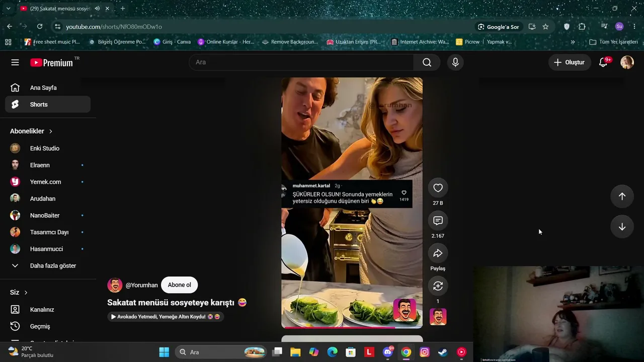Open the weather widget on taskbar
This screenshot has height=362, width=644.
click(x=31, y=351)
